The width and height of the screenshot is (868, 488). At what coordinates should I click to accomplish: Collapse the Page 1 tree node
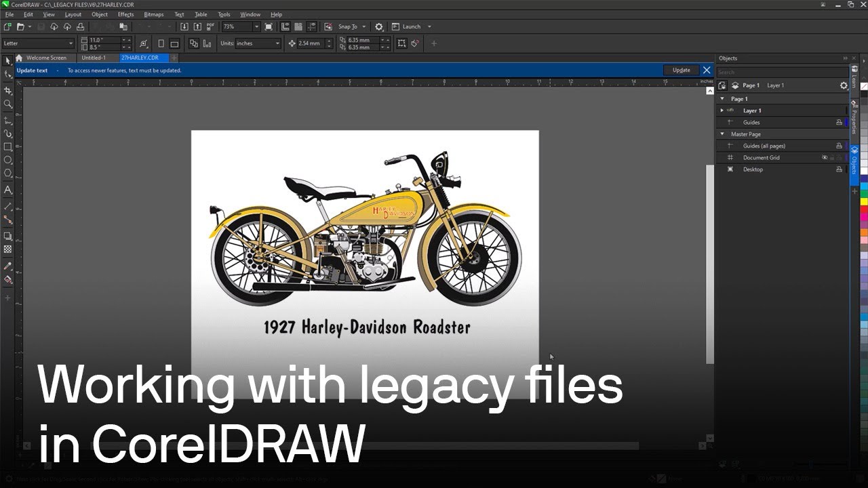tap(722, 99)
